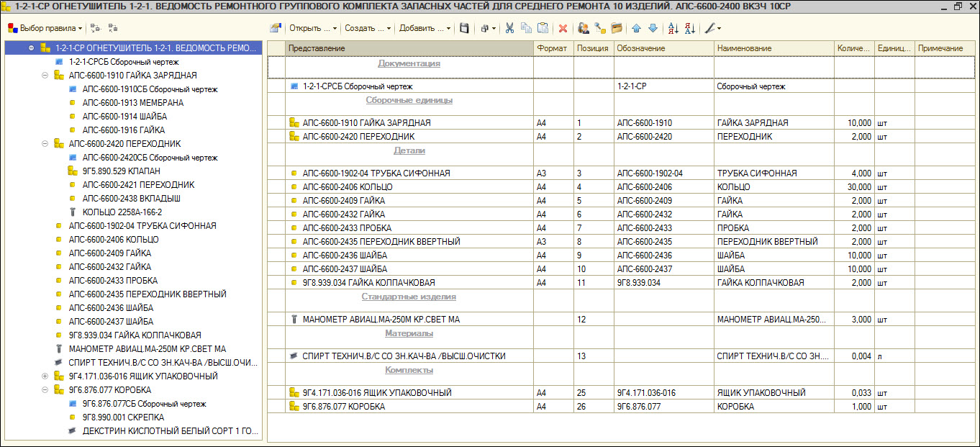This screenshot has height=447, width=980.
Task: Collapse the 9Г6.876.077 КОРОБКА tree node
Action: click(x=45, y=390)
